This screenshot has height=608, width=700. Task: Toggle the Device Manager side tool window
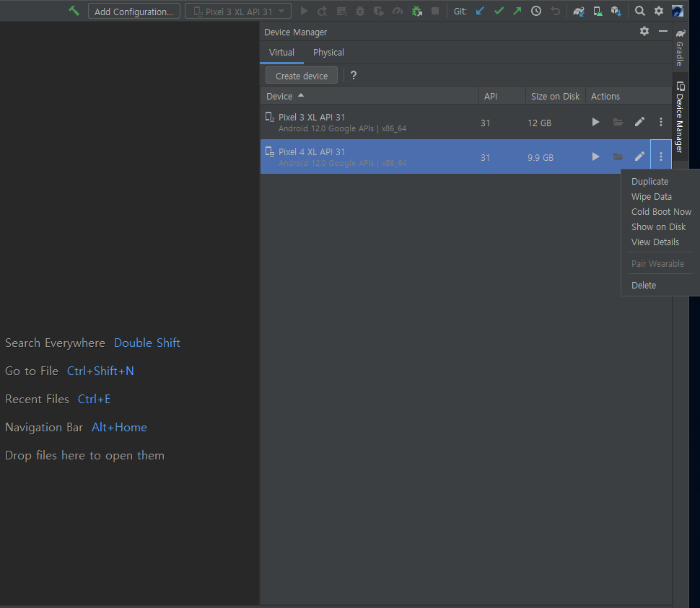coord(680,117)
